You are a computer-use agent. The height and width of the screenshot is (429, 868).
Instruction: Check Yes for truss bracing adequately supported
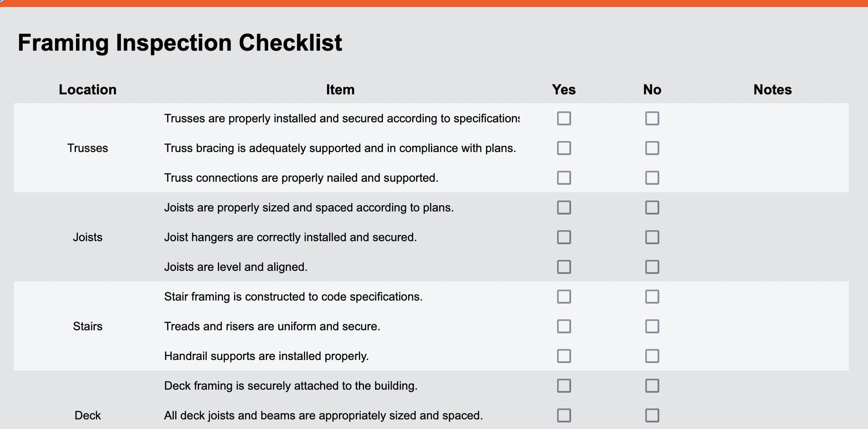(x=564, y=148)
